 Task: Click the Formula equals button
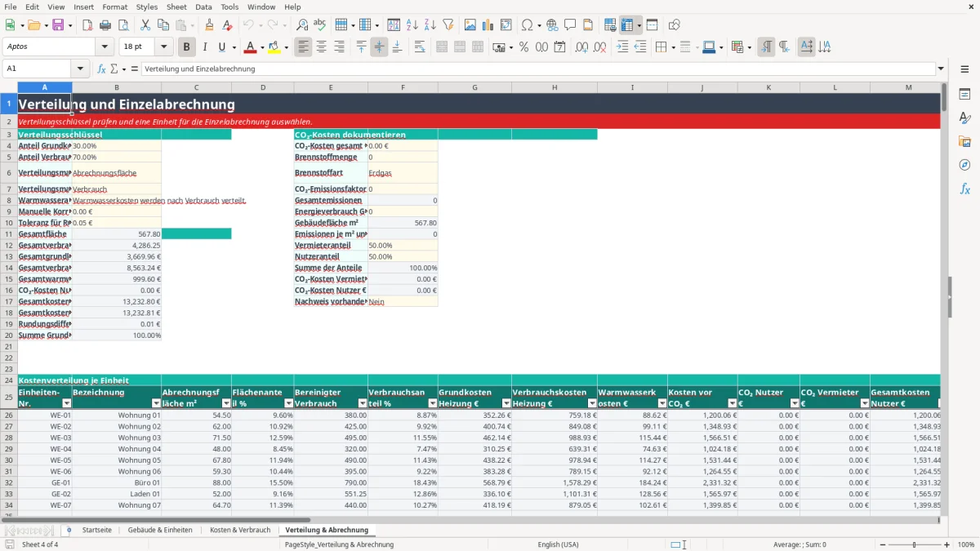point(135,69)
